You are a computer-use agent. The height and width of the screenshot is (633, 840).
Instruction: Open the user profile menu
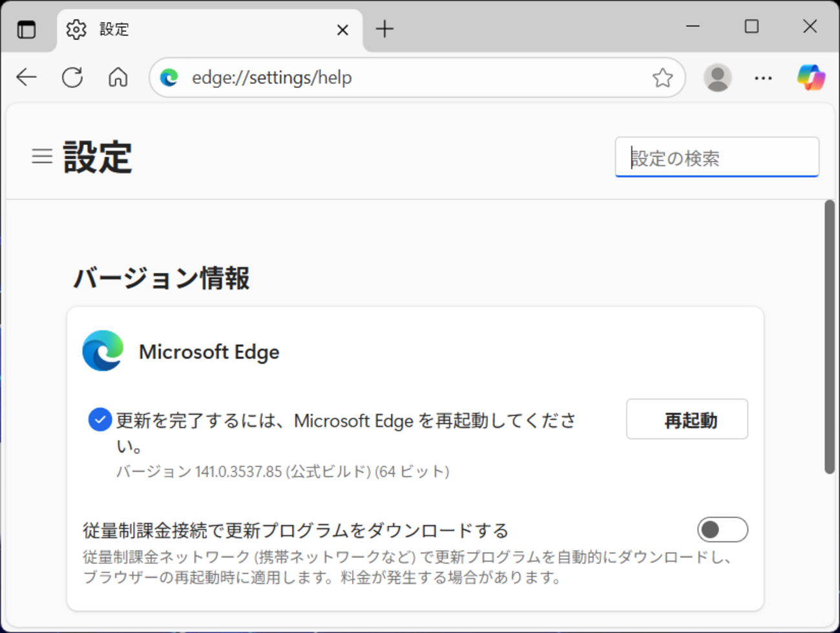pyautogui.click(x=717, y=78)
